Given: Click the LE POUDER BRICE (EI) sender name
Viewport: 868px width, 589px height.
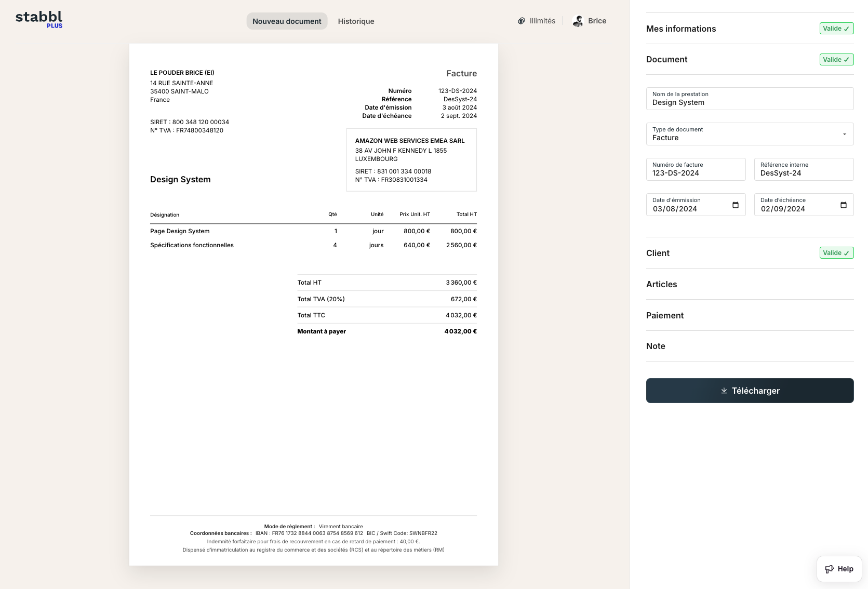Looking at the screenshot, I should (x=182, y=73).
